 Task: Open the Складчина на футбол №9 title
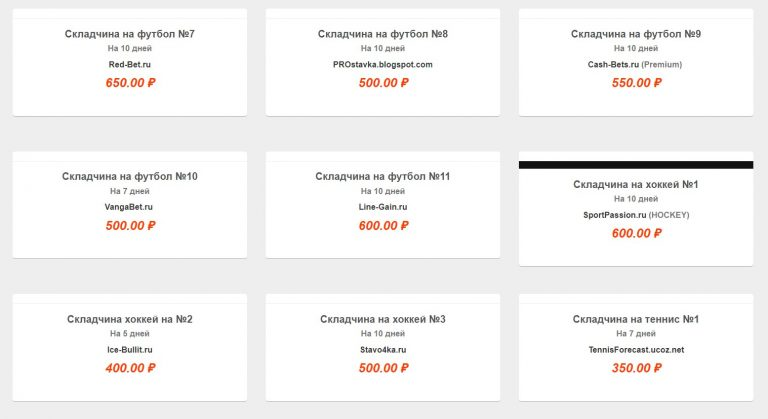636,34
